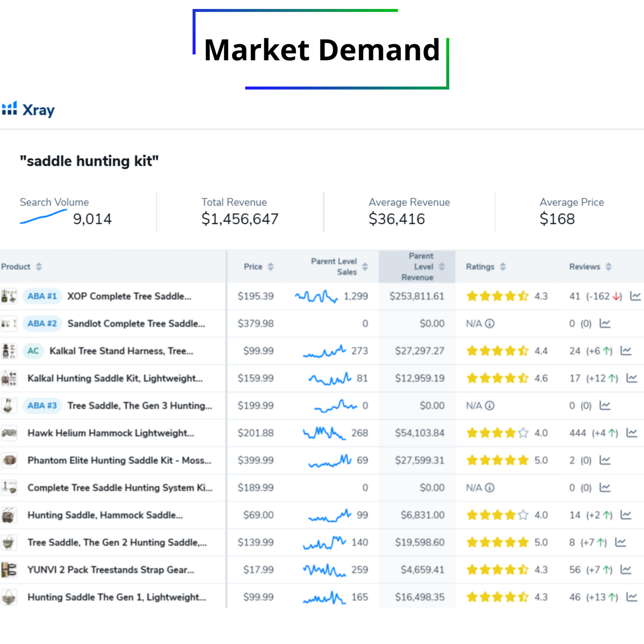Click 4.6 star rating on Kalkal Kit row
644x644 pixels.
coord(507,378)
